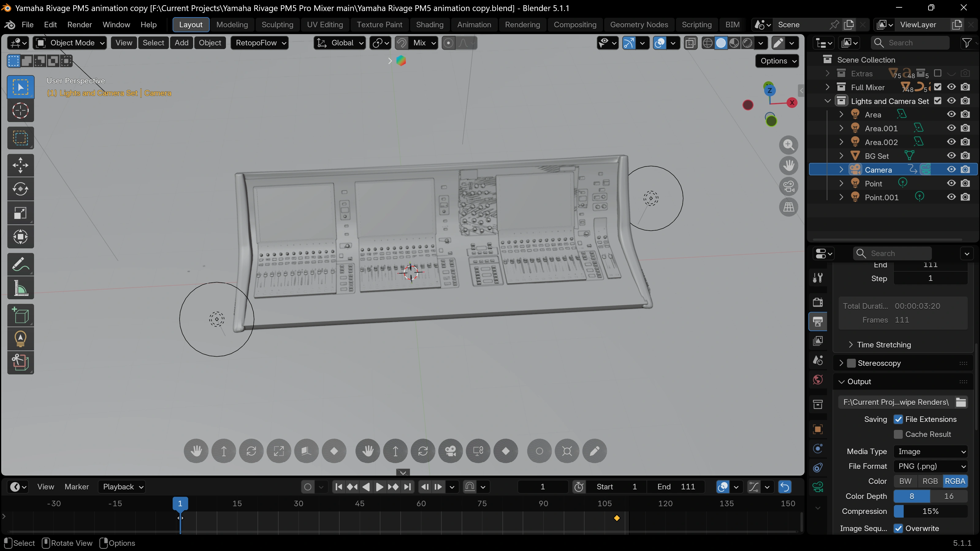The height and width of the screenshot is (551, 980).
Task: Switch to Geometry Nodes workspace tab
Action: point(639,25)
